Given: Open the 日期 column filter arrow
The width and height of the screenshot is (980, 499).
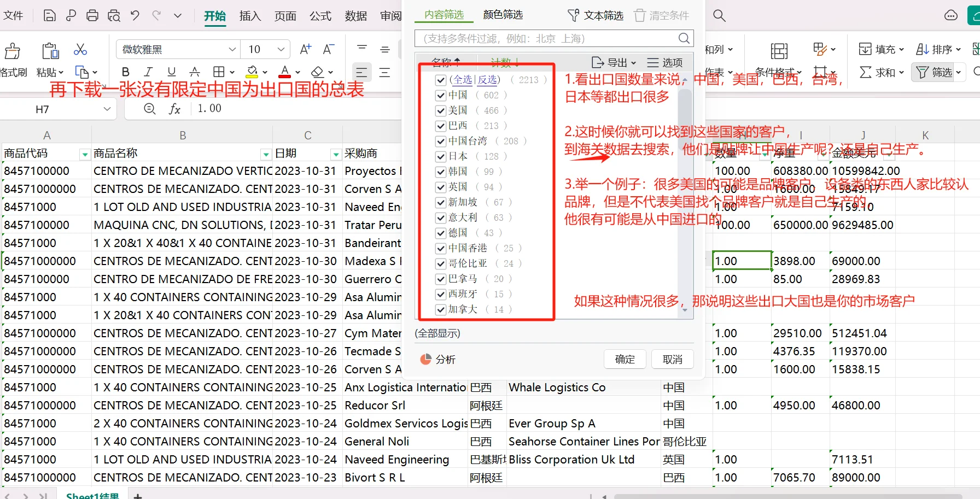Looking at the screenshot, I should click(335, 155).
